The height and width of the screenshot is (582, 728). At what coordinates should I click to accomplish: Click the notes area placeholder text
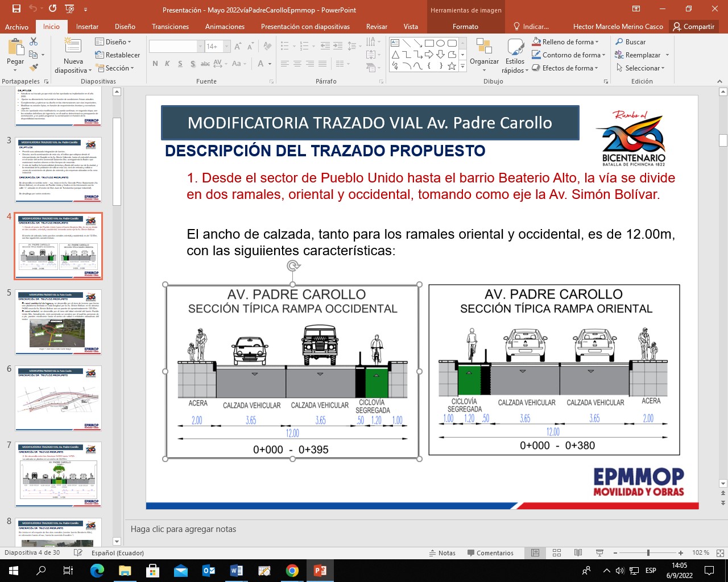point(183,529)
